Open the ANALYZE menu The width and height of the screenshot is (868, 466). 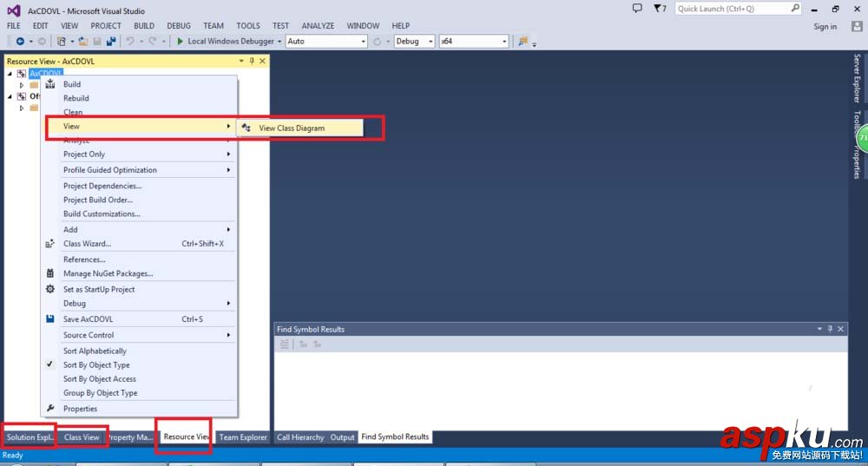pos(318,25)
